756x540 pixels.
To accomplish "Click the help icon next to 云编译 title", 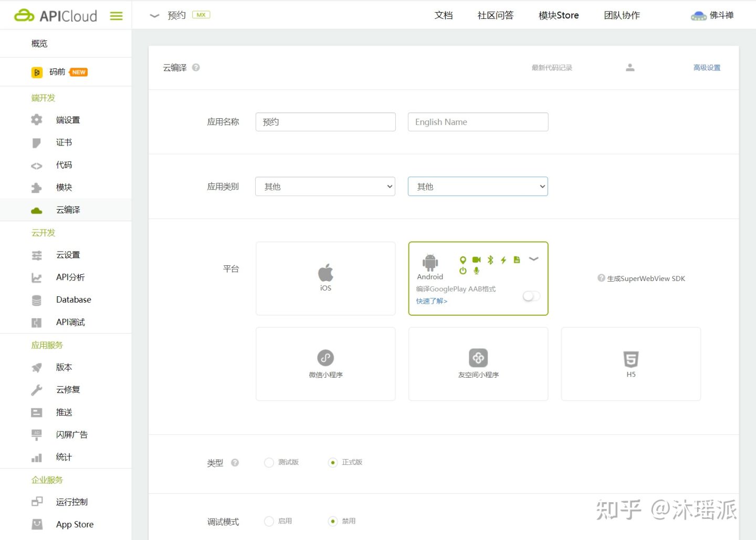I will click(196, 67).
